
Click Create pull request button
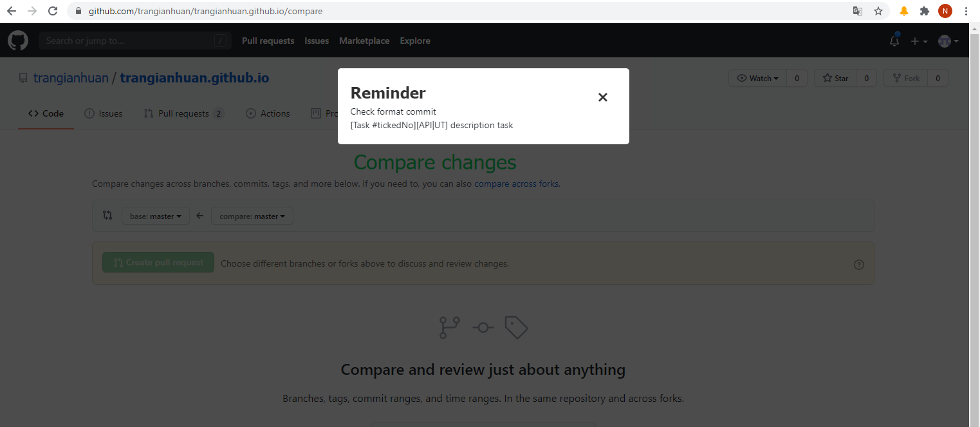point(158,262)
